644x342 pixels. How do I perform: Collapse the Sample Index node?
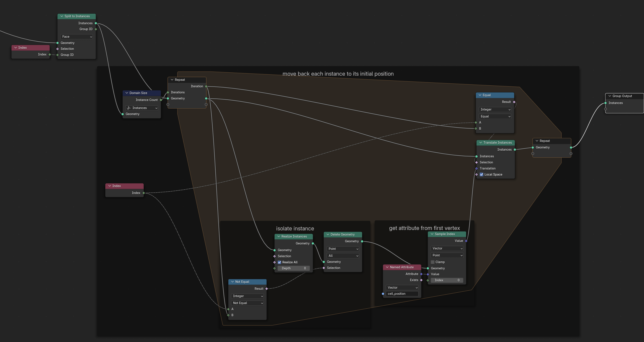(432, 234)
